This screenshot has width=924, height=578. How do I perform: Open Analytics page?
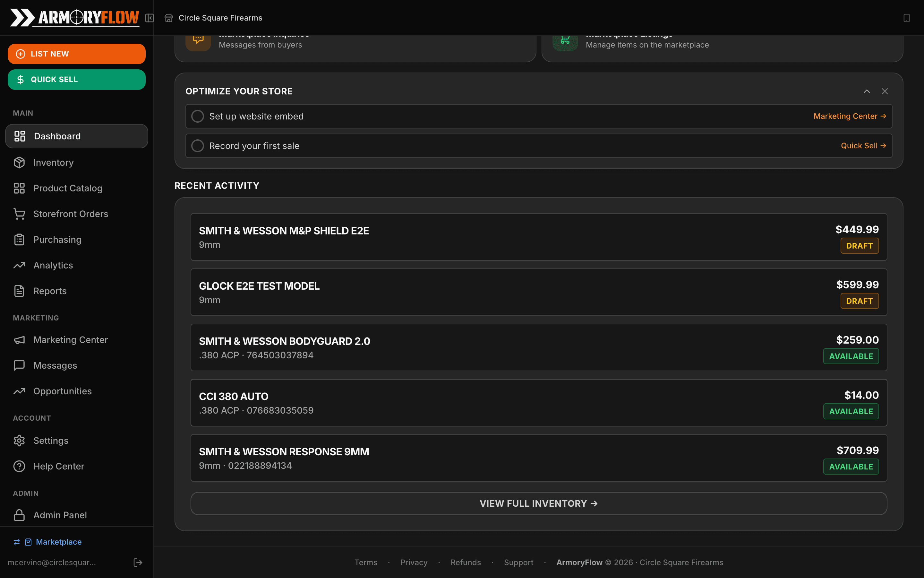click(x=77, y=265)
